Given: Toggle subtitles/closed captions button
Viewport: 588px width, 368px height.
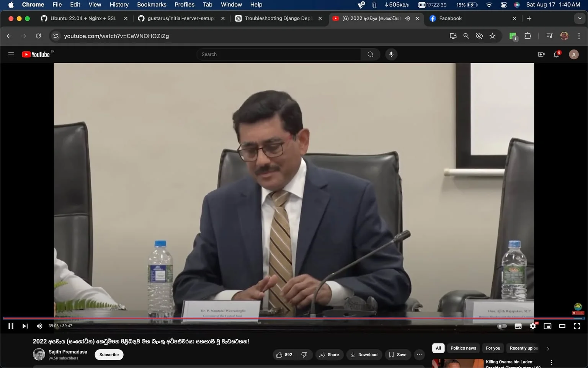Looking at the screenshot, I should pos(518,326).
